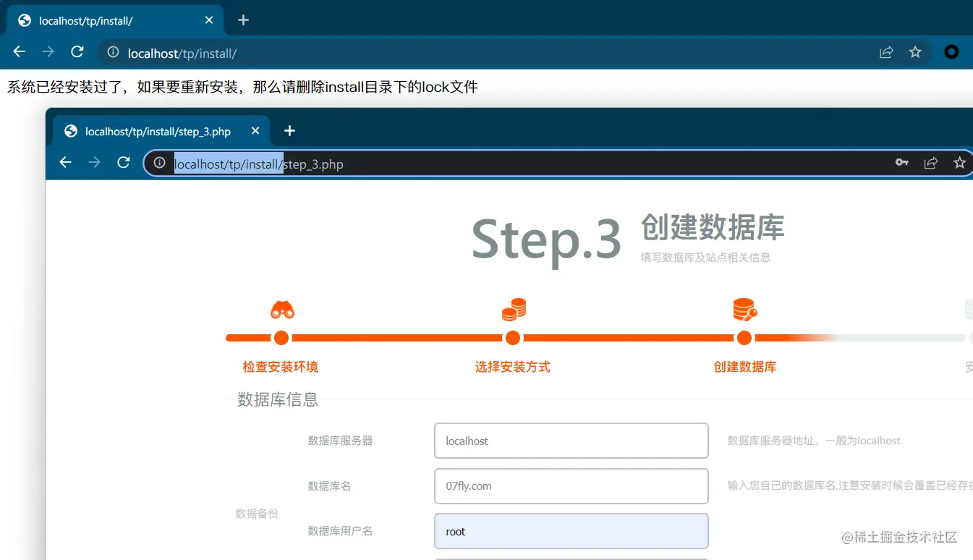Click 数据库服务器 field containing localhost

point(571,441)
